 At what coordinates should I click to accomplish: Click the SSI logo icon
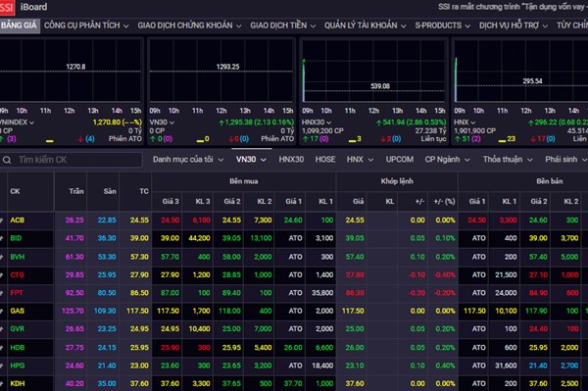click(7, 7)
